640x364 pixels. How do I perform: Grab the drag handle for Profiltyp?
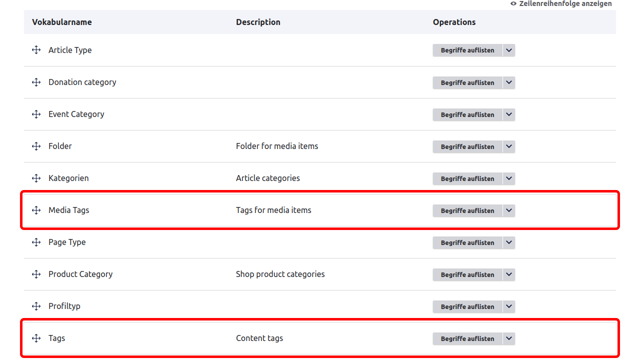36,306
